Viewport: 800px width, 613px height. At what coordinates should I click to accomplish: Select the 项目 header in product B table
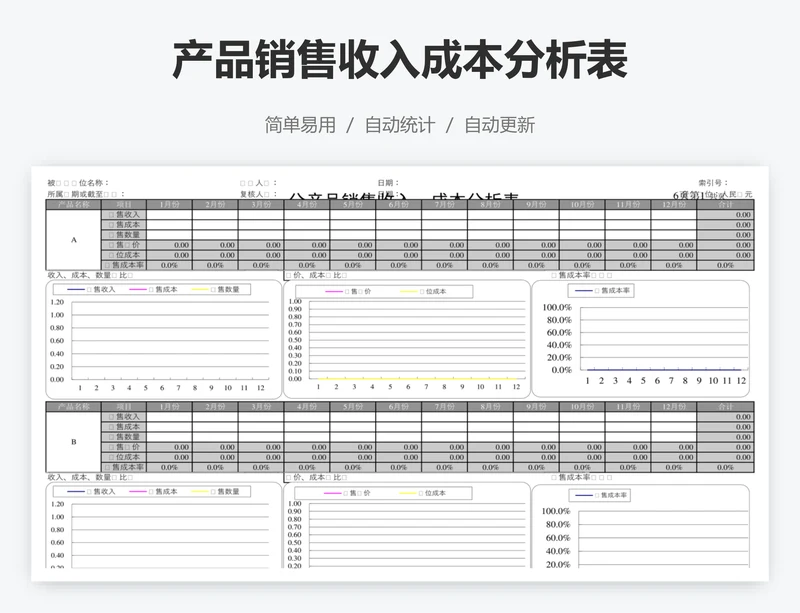[x=124, y=407]
